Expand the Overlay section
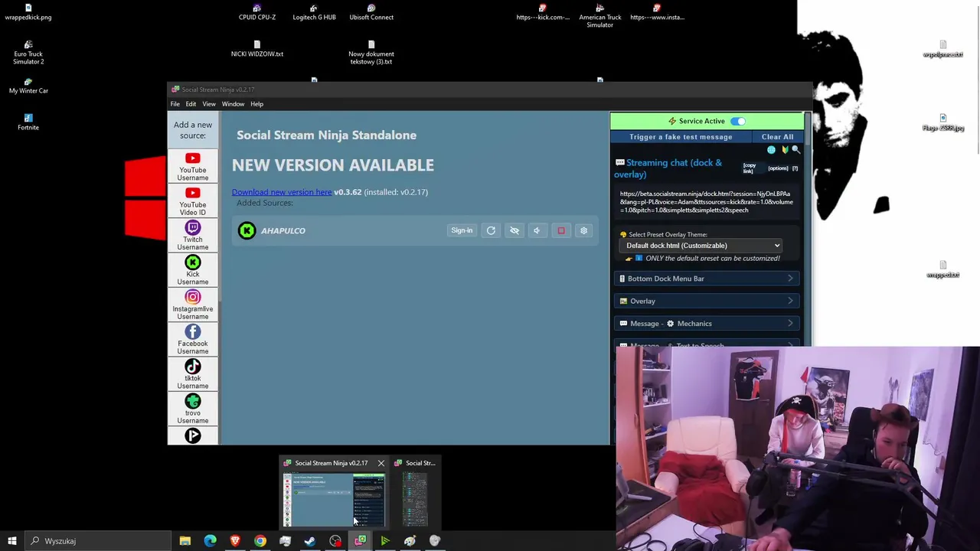The height and width of the screenshot is (551, 980). coord(707,301)
